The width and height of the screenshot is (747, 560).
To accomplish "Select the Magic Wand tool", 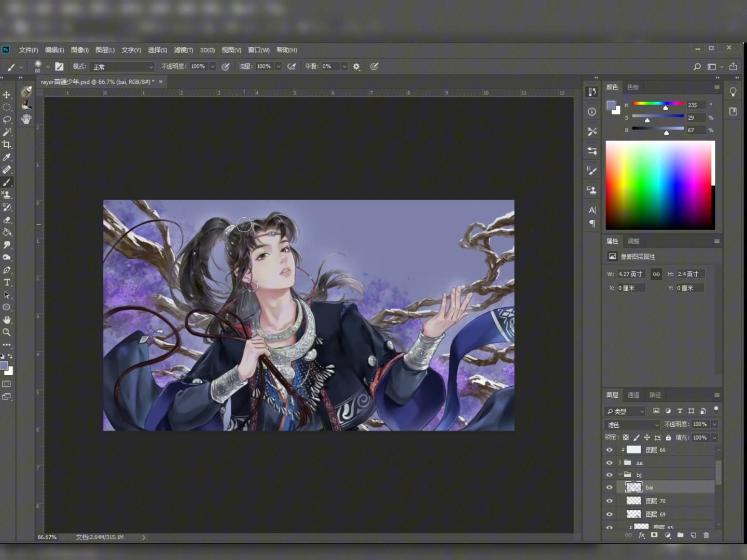I will (7, 132).
